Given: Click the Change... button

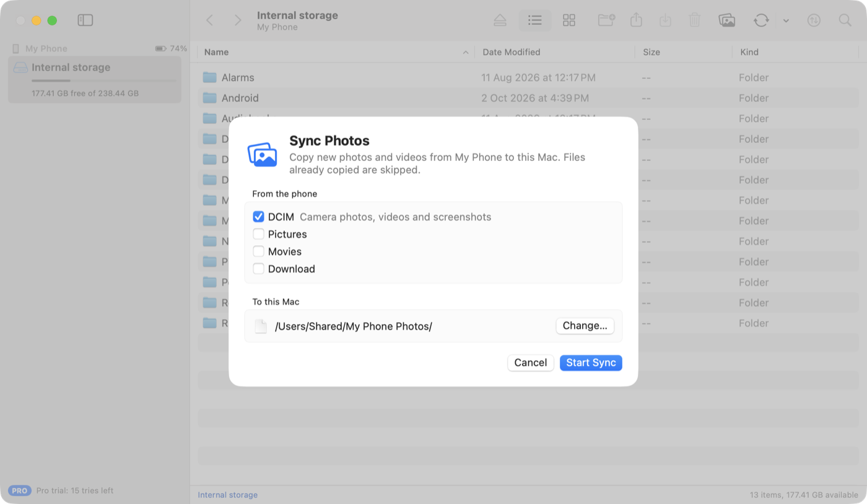Looking at the screenshot, I should pyautogui.click(x=585, y=326).
